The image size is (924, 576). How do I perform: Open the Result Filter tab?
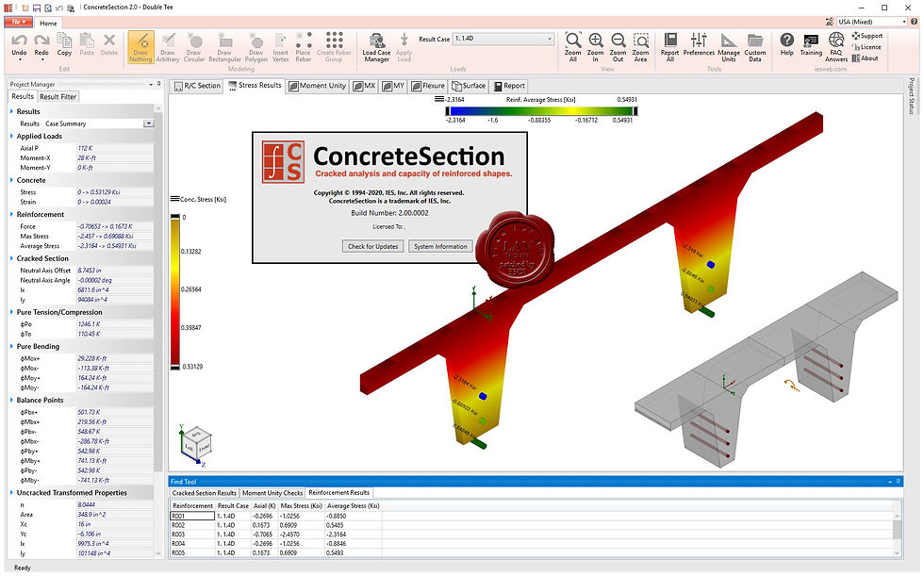58,96
